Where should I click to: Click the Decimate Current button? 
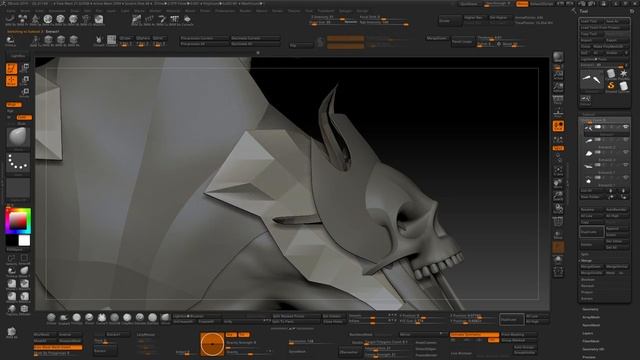256,38
